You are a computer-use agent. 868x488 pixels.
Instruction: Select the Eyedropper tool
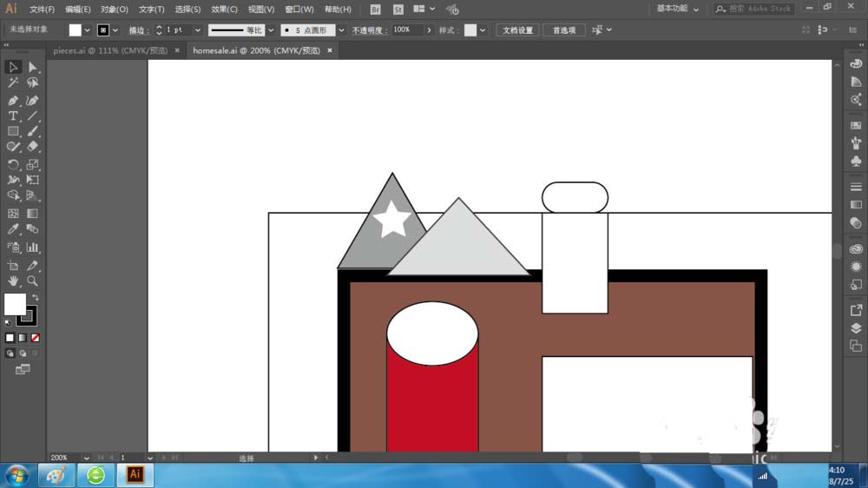(x=13, y=229)
